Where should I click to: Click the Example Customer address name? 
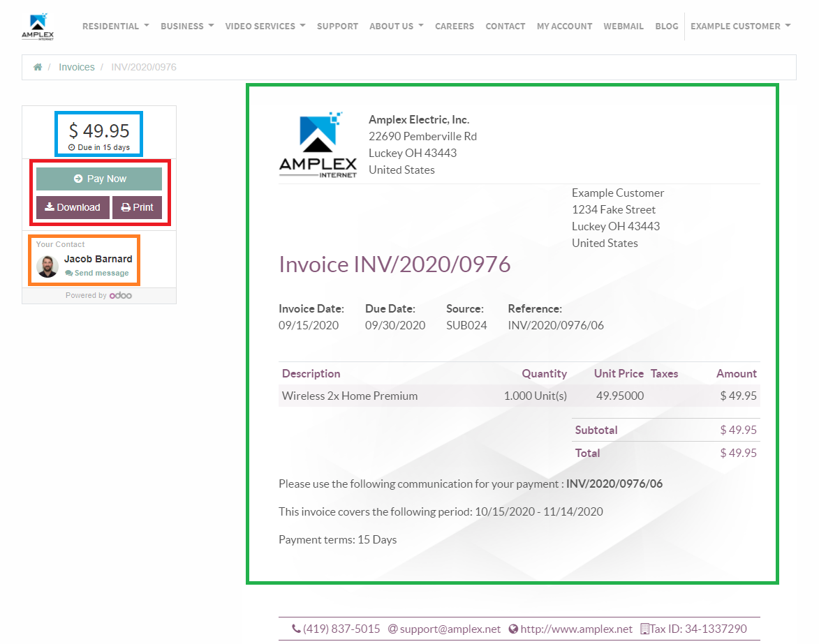click(618, 193)
